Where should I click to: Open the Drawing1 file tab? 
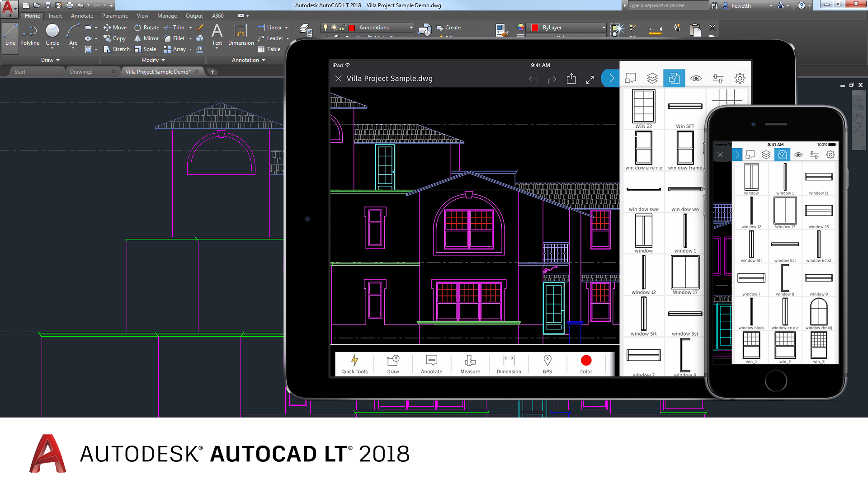click(81, 72)
